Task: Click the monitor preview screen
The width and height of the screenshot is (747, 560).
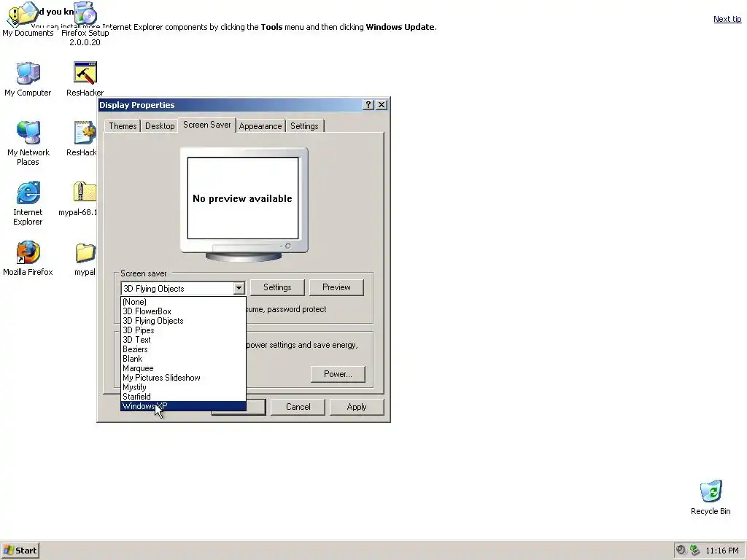Action: point(243,198)
